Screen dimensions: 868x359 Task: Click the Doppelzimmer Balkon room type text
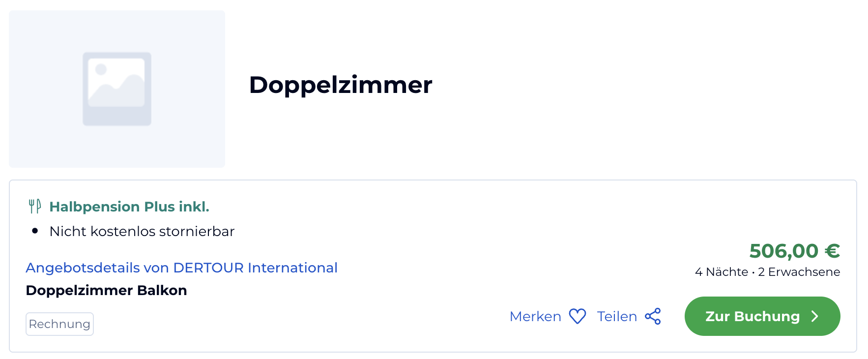tap(106, 290)
